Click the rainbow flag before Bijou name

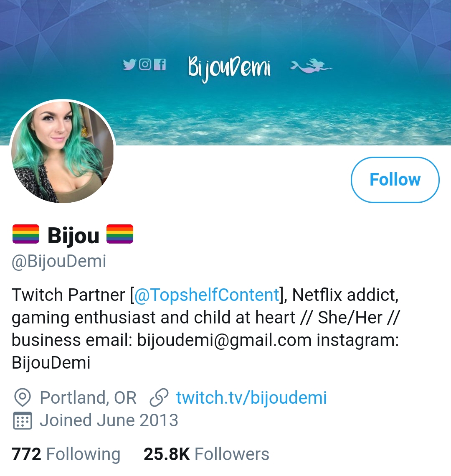click(26, 234)
